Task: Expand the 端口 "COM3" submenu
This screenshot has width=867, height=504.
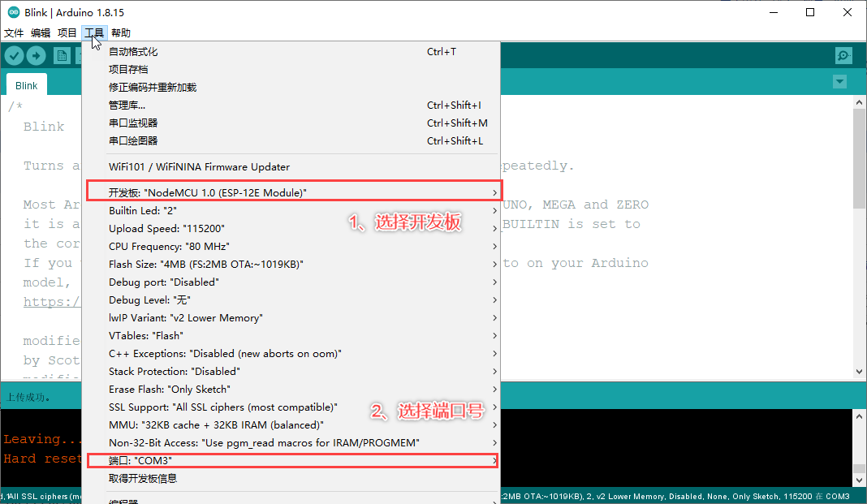Action: coord(291,460)
